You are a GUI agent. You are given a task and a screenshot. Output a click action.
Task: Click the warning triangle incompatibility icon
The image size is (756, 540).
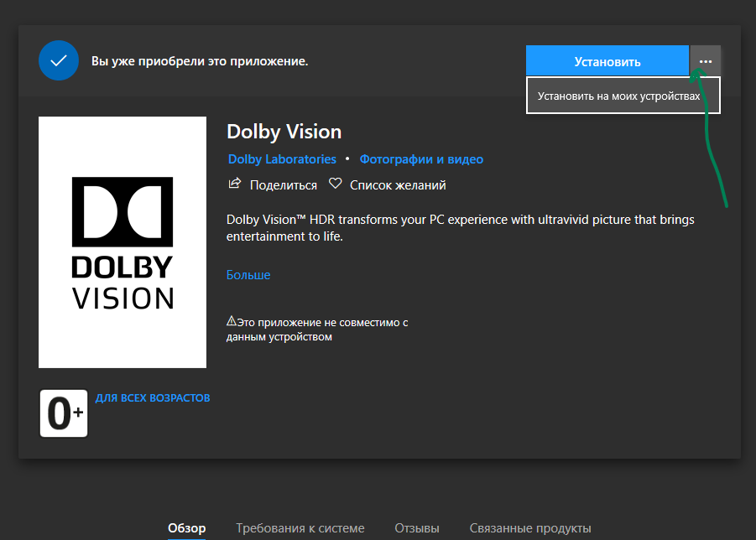pos(232,321)
